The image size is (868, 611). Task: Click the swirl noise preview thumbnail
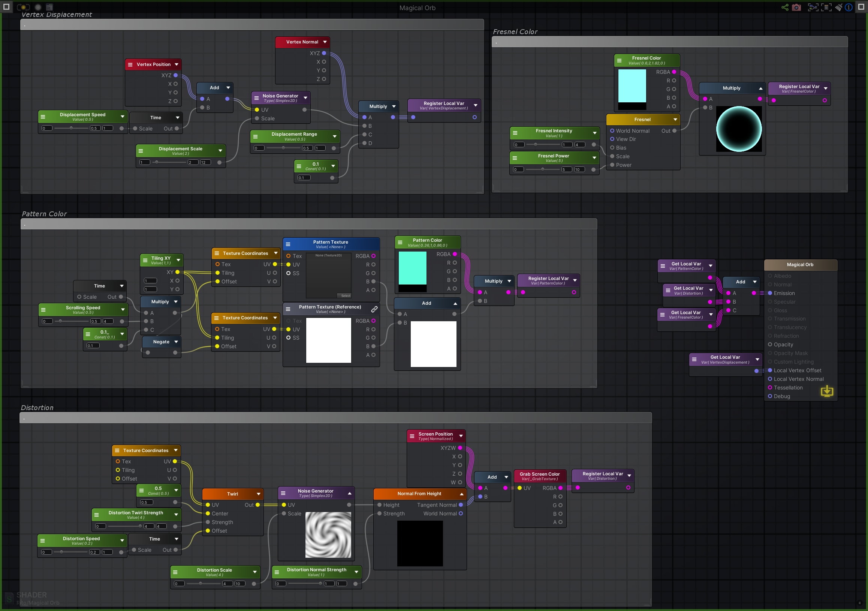pyautogui.click(x=328, y=535)
